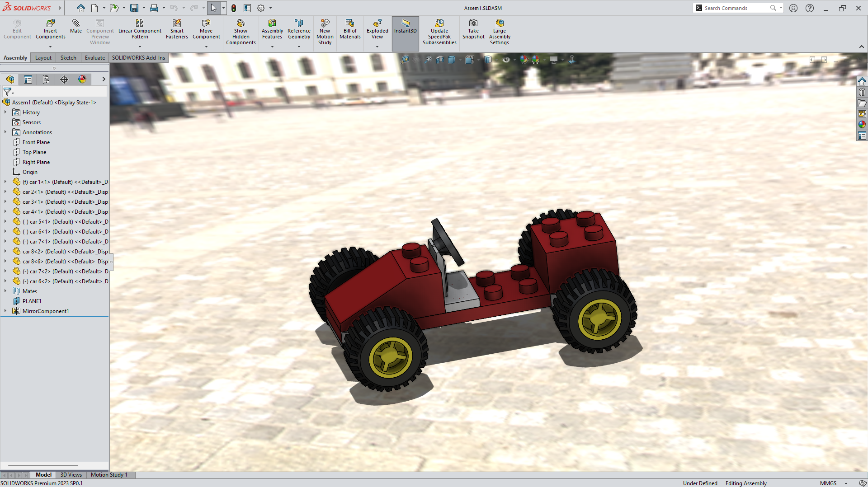
Task: Click the Insert Components tool
Action: 51,29
